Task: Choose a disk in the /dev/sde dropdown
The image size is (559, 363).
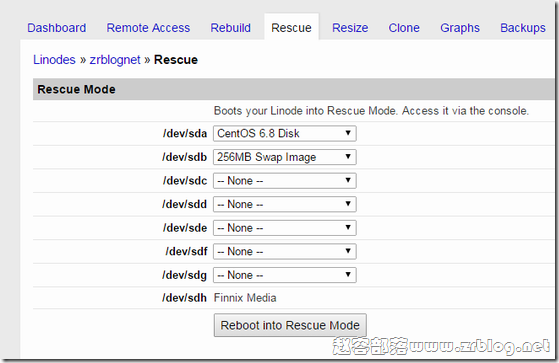Action: (284, 227)
